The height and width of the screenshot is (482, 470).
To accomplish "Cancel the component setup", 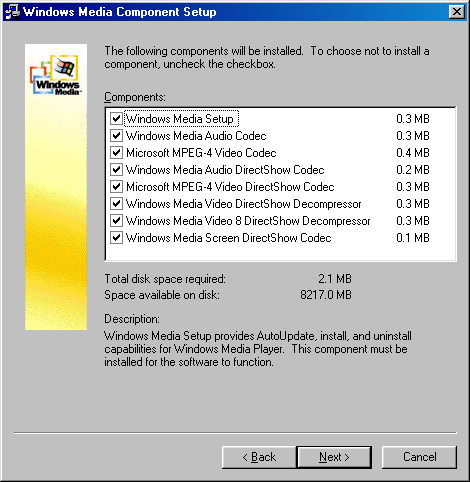I will point(419,457).
